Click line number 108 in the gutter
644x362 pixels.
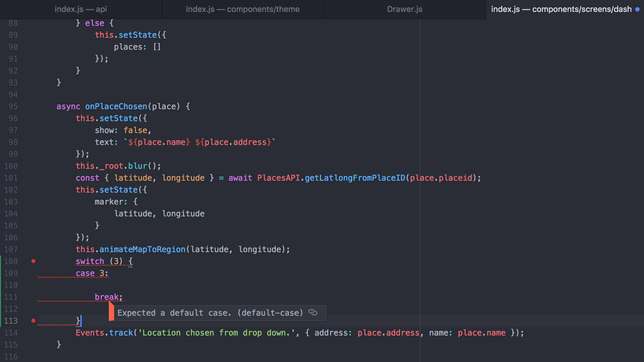(11, 261)
